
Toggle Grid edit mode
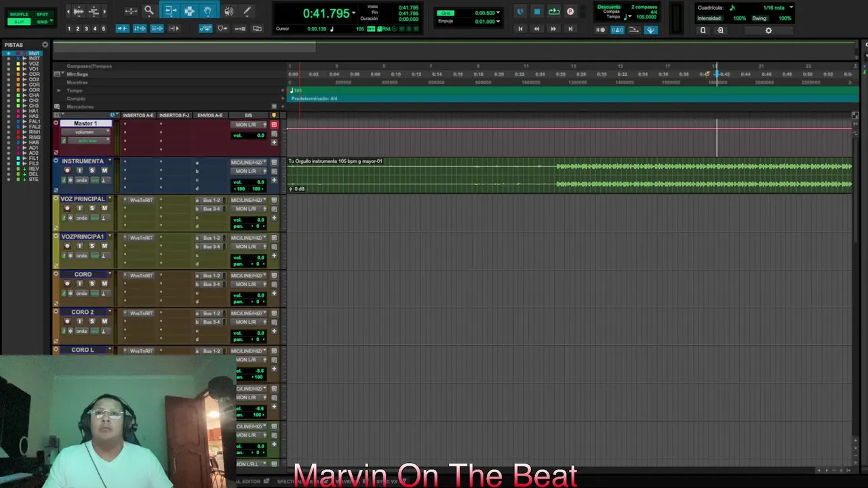pos(42,22)
